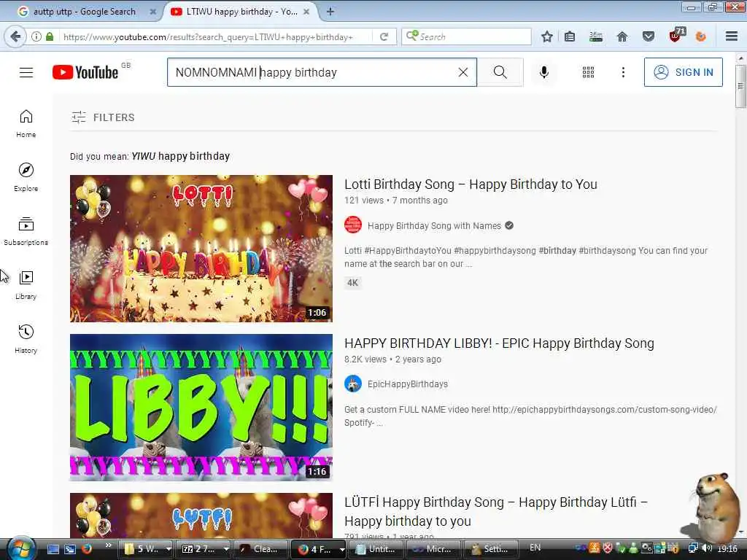Switch to the 'auttp uttp - Google Search' tab
Screen dimensions: 747x560
tap(85, 12)
